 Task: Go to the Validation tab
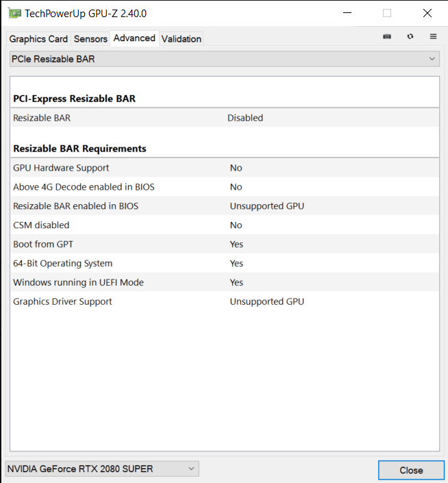click(182, 39)
